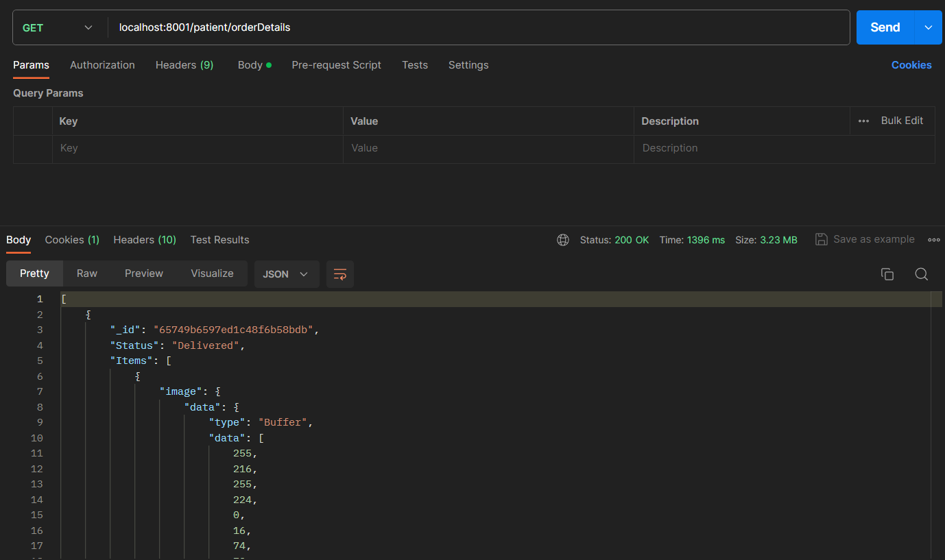945x560 pixels.
Task: Open the Settings tab
Action: (468, 65)
